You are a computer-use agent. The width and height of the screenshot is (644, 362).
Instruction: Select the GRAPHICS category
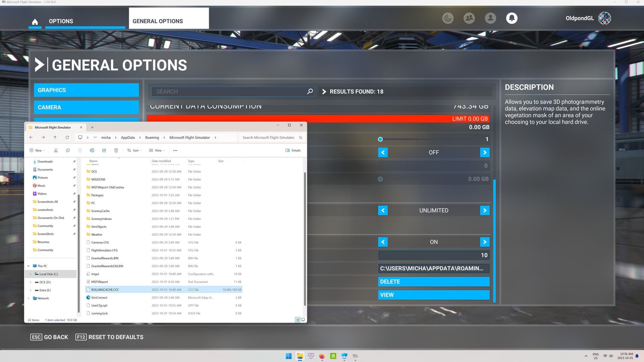pyautogui.click(x=86, y=90)
